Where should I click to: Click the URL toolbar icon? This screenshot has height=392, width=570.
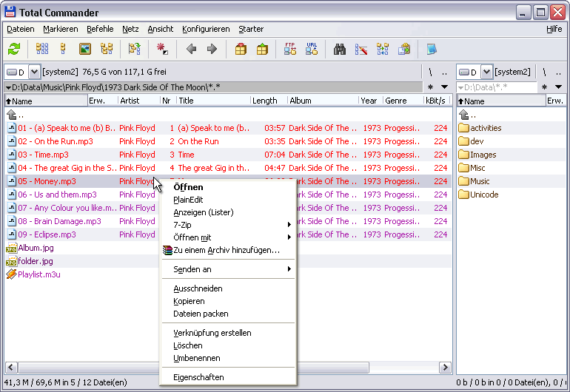pyautogui.click(x=312, y=50)
